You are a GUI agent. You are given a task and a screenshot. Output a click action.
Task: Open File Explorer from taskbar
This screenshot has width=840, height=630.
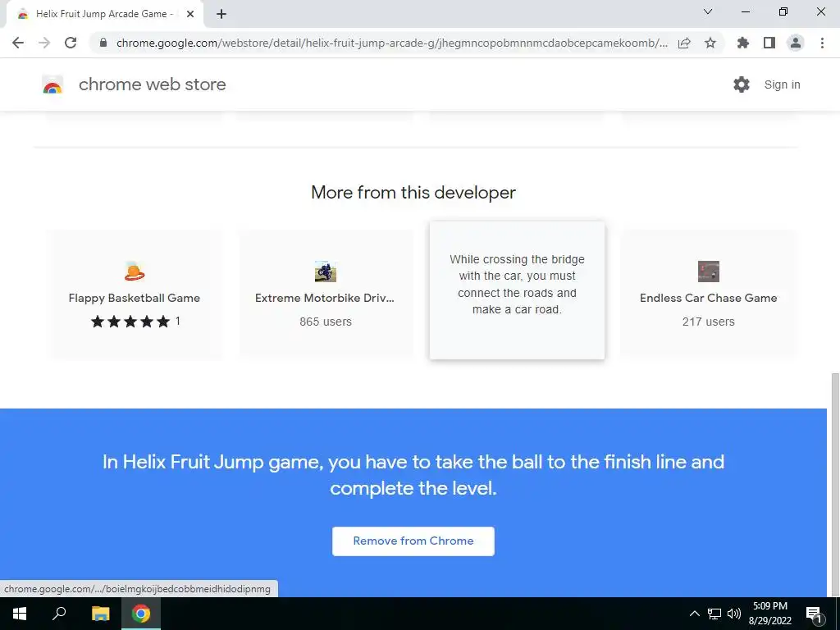(100, 614)
